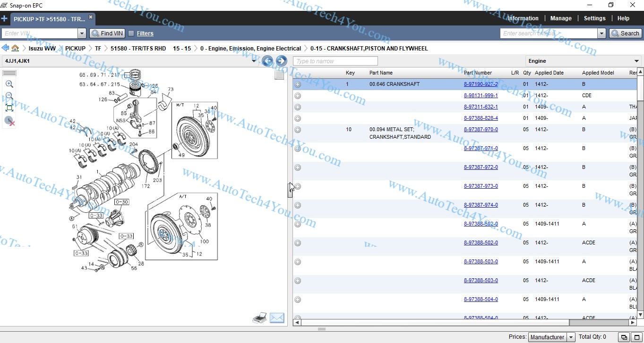Go to the previous illustration arrow
Screen dimensions: 644x343
(267, 61)
